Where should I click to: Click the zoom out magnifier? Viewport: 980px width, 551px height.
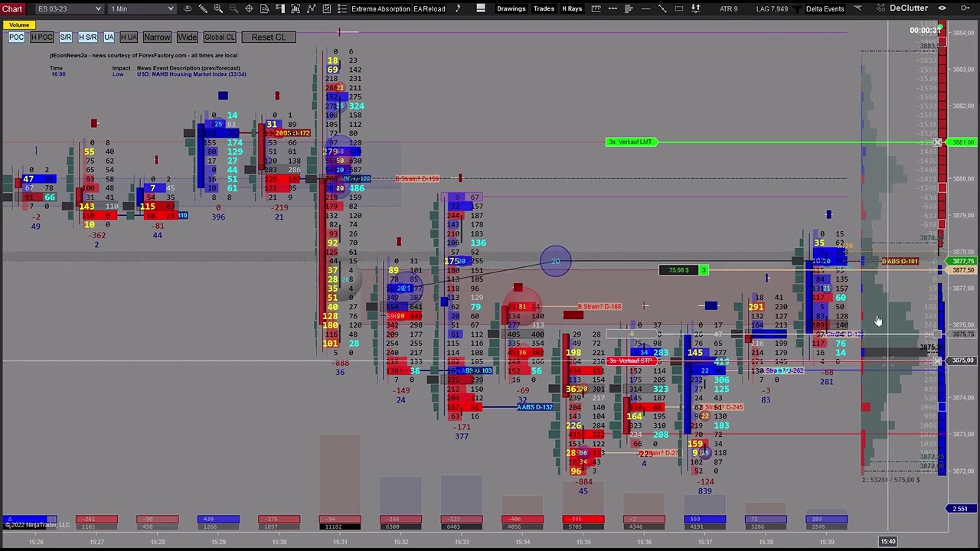[x=234, y=8]
